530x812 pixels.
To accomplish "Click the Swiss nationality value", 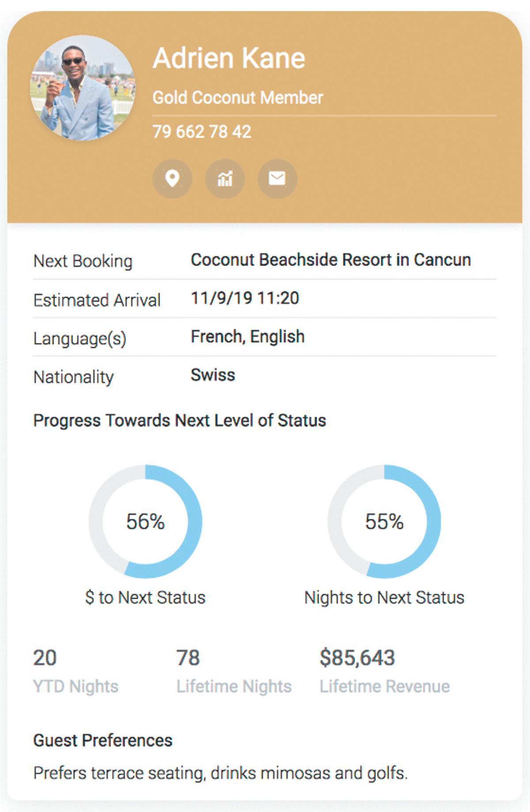I will (x=213, y=375).
